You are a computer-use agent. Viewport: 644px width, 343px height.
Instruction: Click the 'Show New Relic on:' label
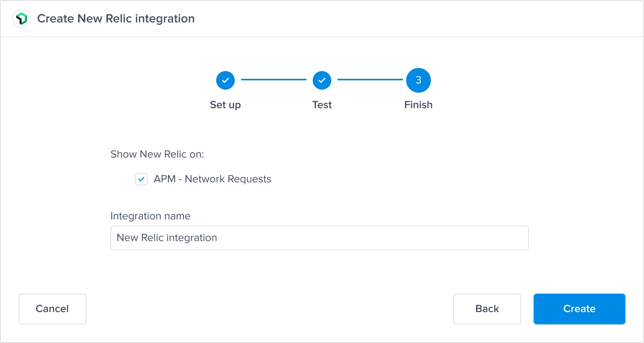click(x=157, y=154)
